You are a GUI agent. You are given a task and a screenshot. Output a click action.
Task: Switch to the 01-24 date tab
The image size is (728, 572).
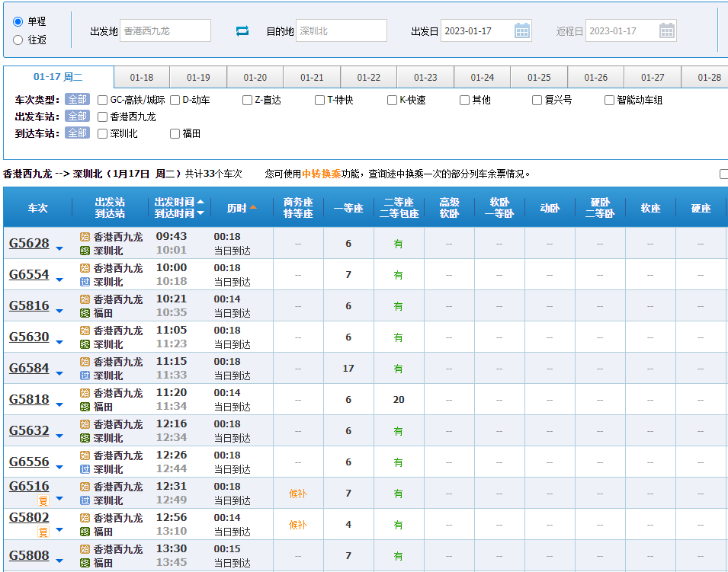click(483, 78)
